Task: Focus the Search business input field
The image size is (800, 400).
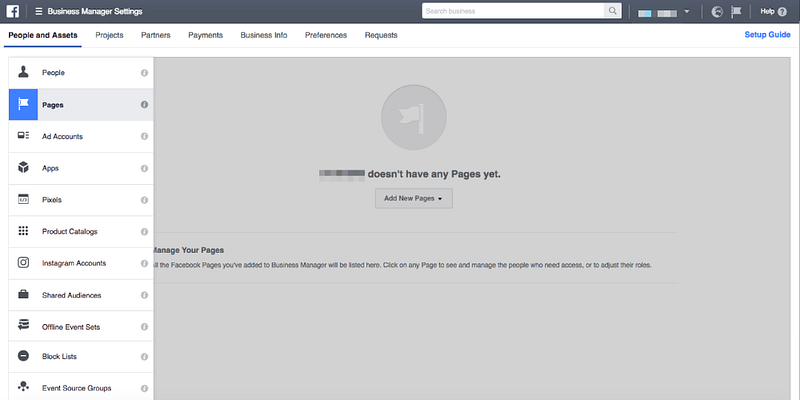Action: point(514,11)
